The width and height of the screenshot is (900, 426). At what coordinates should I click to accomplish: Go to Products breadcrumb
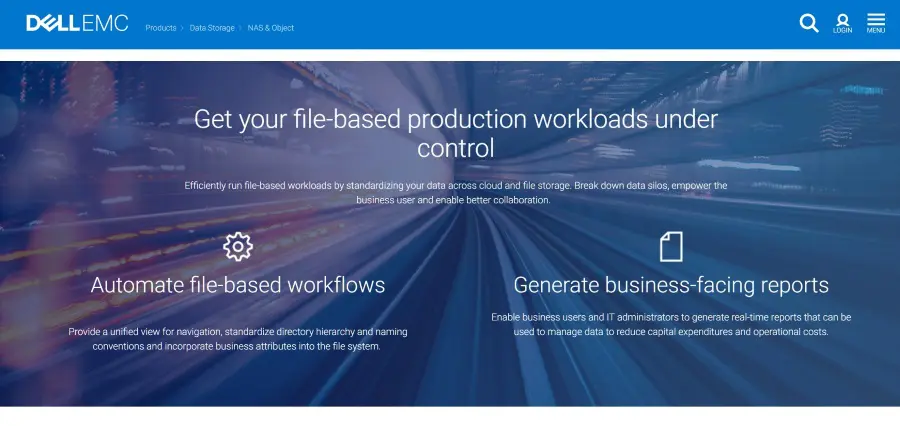[x=161, y=28]
